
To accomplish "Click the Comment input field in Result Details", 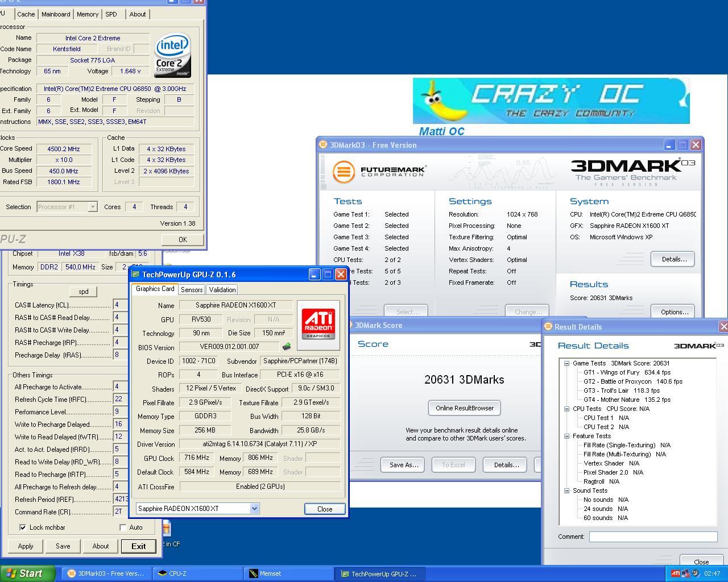I will point(653,537).
